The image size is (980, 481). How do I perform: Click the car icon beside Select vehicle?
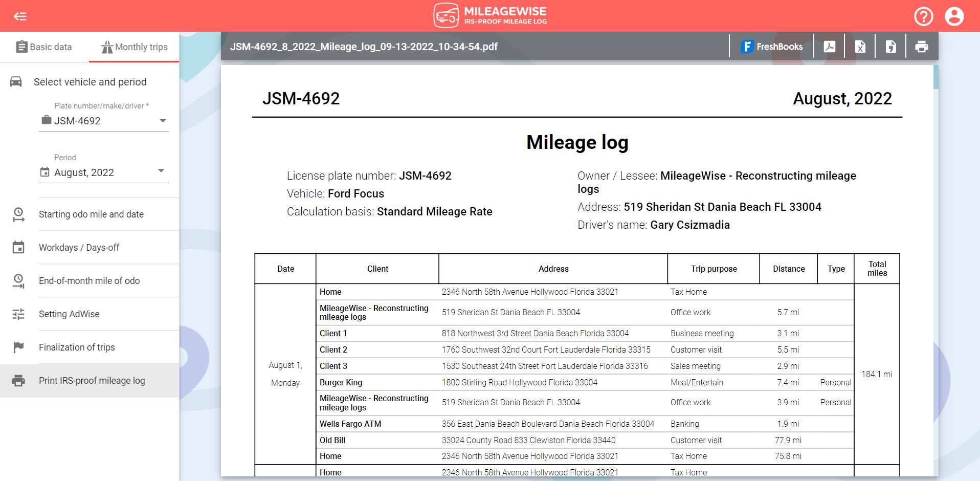(x=16, y=82)
